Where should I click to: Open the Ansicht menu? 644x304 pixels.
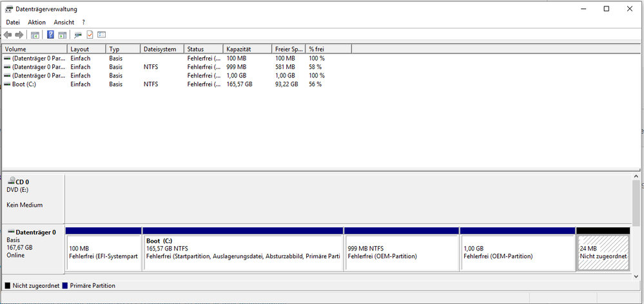click(x=64, y=22)
